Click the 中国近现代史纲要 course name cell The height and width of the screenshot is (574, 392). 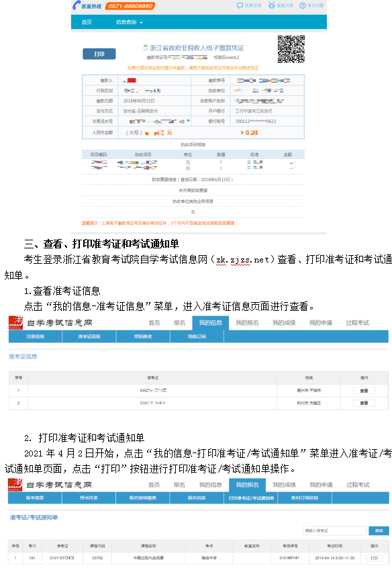coord(148,558)
